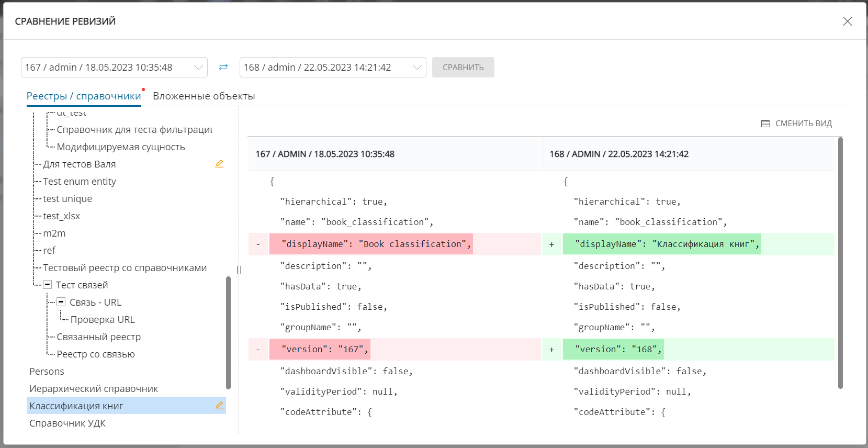The height and width of the screenshot is (448, 868).
Task: Collapse the Связь - URL tree node
Action: pyautogui.click(x=61, y=302)
